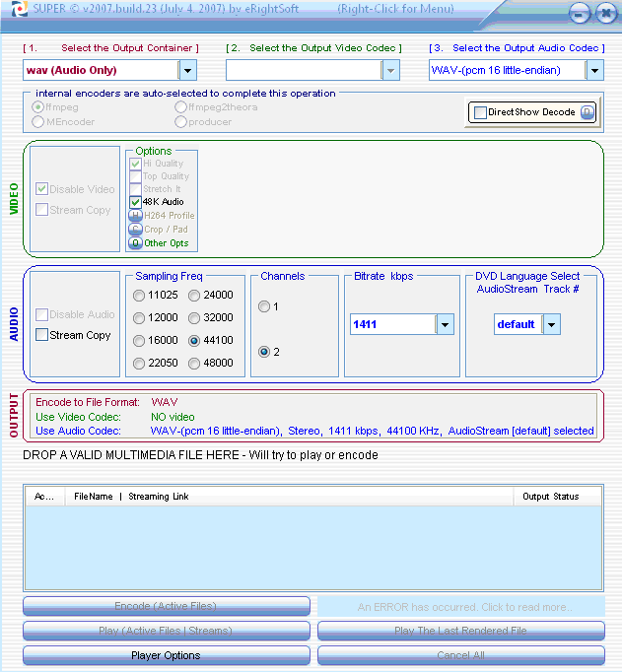
Task: Choose 2 channels (stereo)
Action: pyautogui.click(x=264, y=352)
